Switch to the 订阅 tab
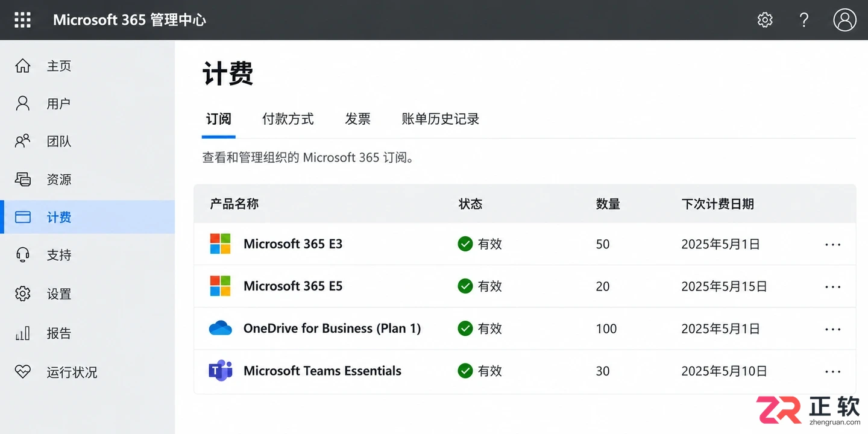 coord(218,119)
